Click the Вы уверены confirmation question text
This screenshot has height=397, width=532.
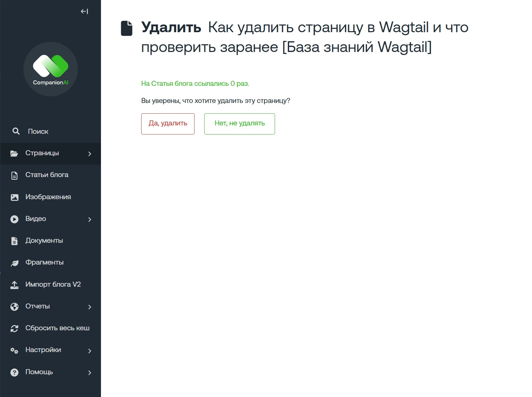[x=215, y=101]
